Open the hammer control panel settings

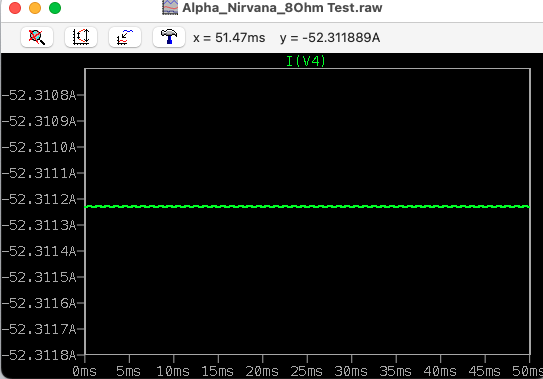click(x=169, y=37)
